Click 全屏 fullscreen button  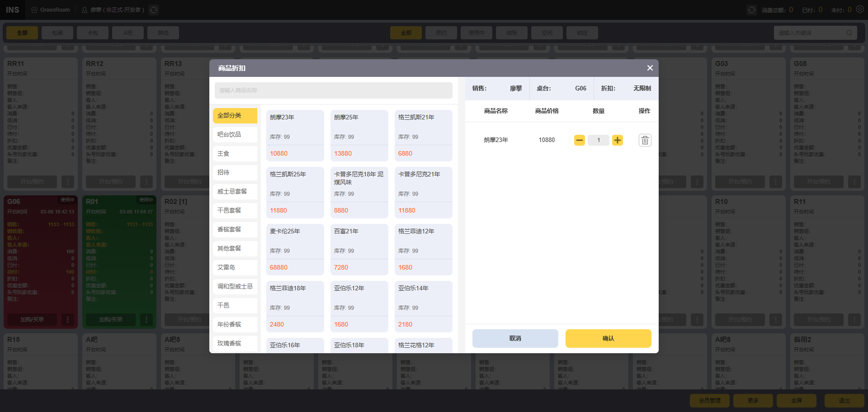797,401
